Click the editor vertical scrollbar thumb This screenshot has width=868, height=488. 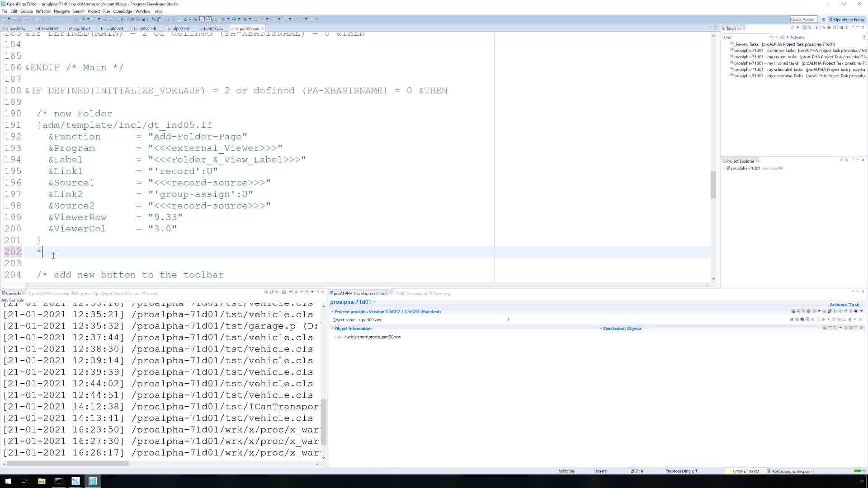[x=713, y=184]
